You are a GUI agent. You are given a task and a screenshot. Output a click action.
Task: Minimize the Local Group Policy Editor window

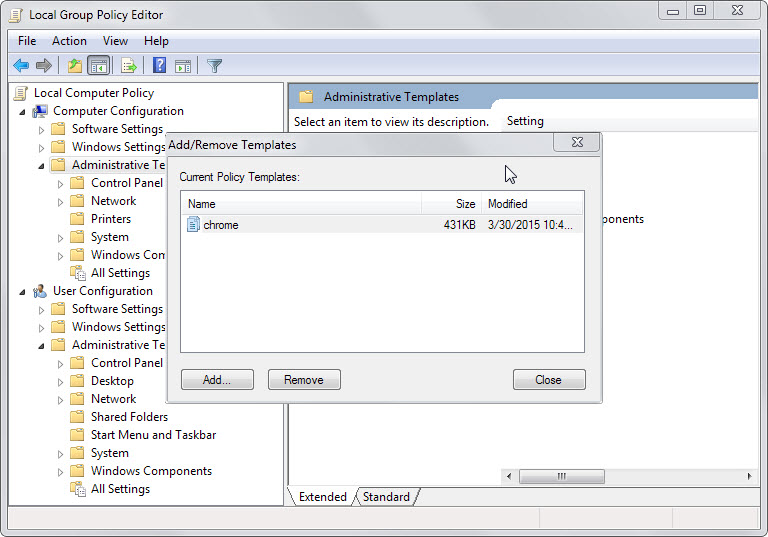(x=673, y=11)
